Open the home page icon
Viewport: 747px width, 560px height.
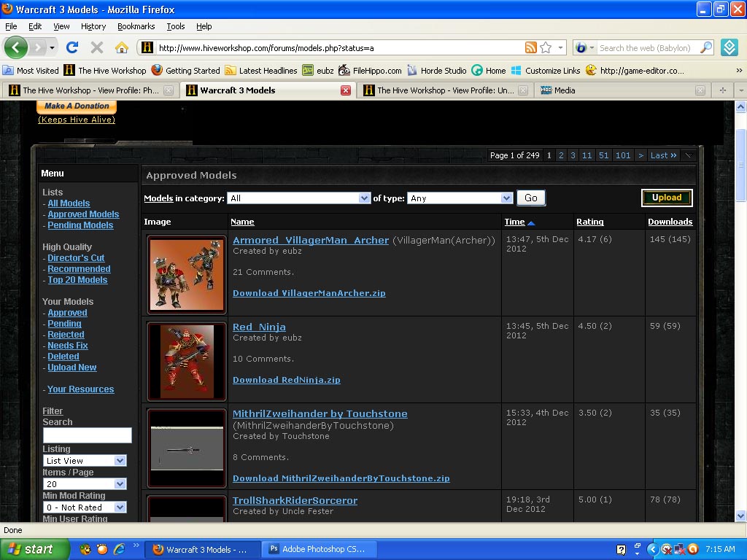pyautogui.click(x=122, y=47)
